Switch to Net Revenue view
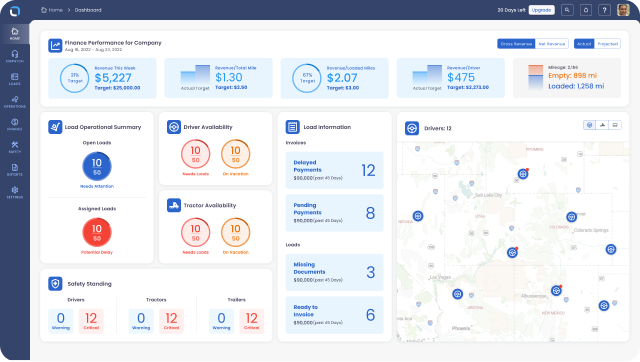This screenshot has height=362, width=640. [552, 44]
